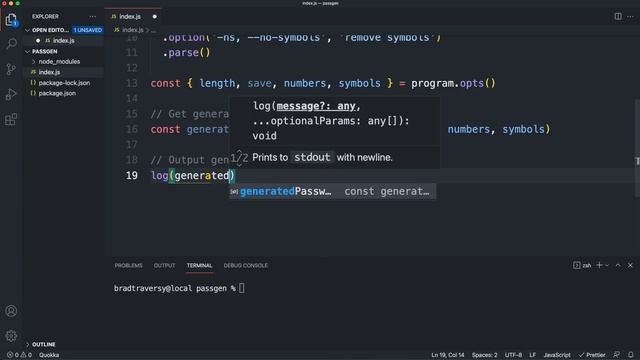Change file encoding UTF-8
Image resolution: width=640 pixels, height=360 pixels.
[513, 355]
